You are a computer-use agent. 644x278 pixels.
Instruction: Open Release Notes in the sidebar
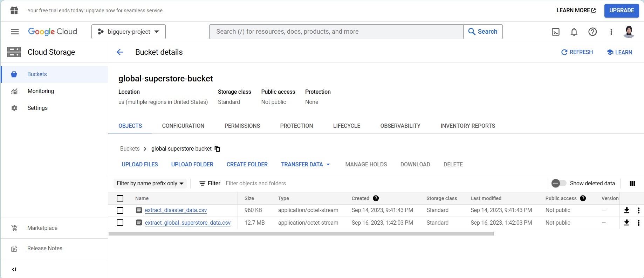tap(55, 249)
